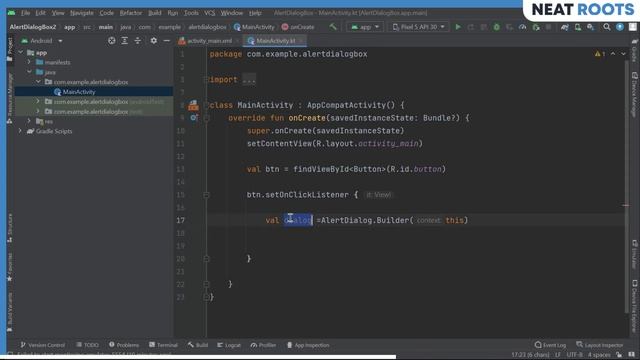Run the app with the green play button
640x360 pixels.
click(x=458, y=27)
